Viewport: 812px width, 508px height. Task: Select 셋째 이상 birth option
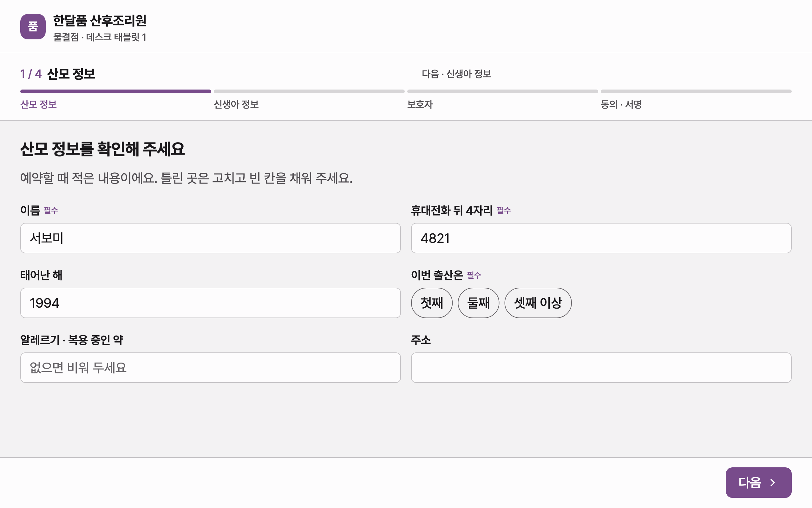coord(538,303)
